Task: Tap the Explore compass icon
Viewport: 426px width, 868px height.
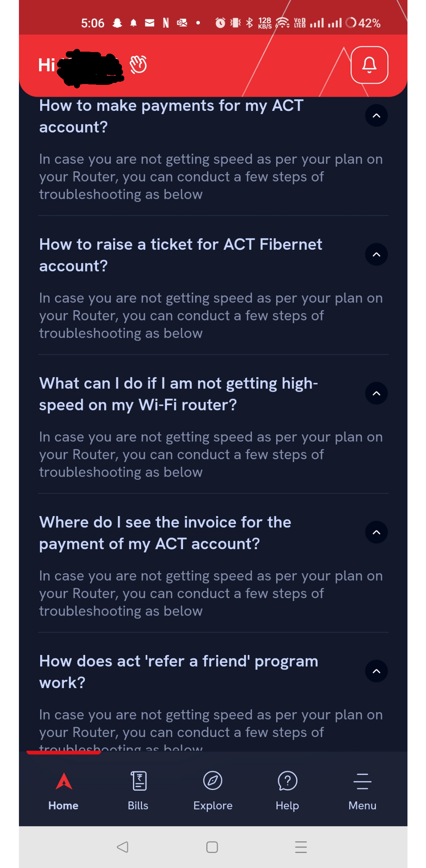Action: [x=213, y=781]
